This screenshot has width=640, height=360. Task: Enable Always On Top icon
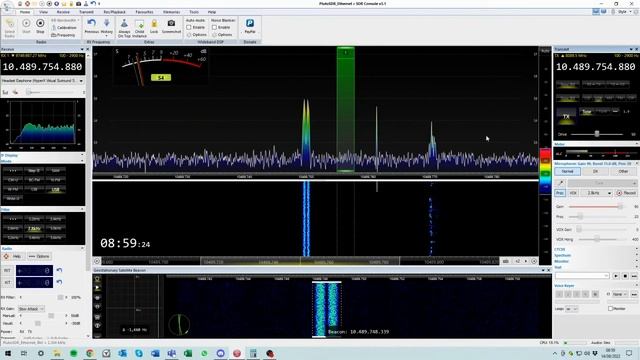124,24
